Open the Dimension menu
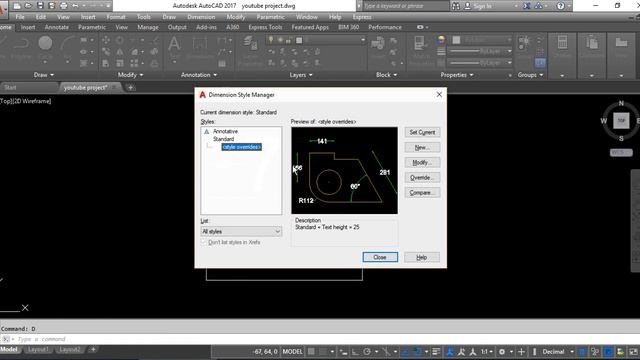Image resolution: width=640 pixels, height=360 pixels. (201, 17)
